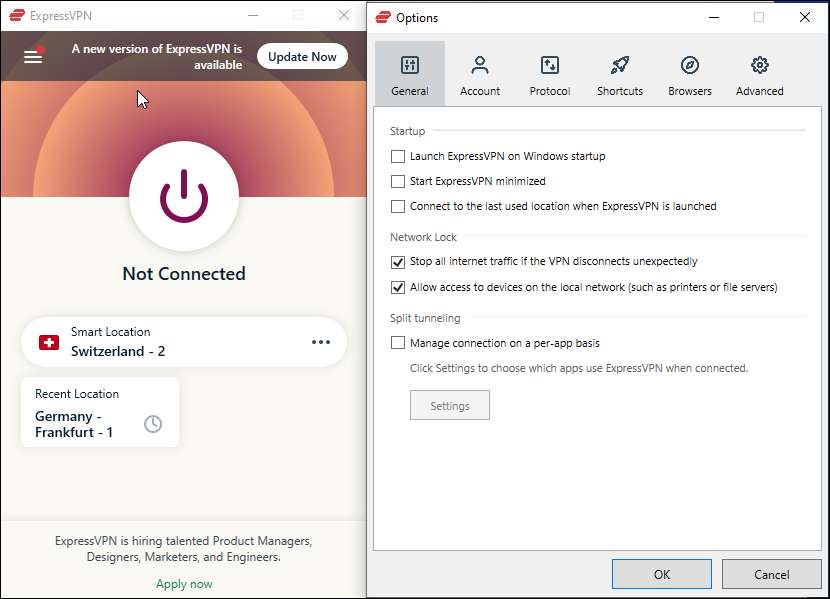Follow the Apply now link
The height and width of the screenshot is (599, 830).
(x=184, y=584)
